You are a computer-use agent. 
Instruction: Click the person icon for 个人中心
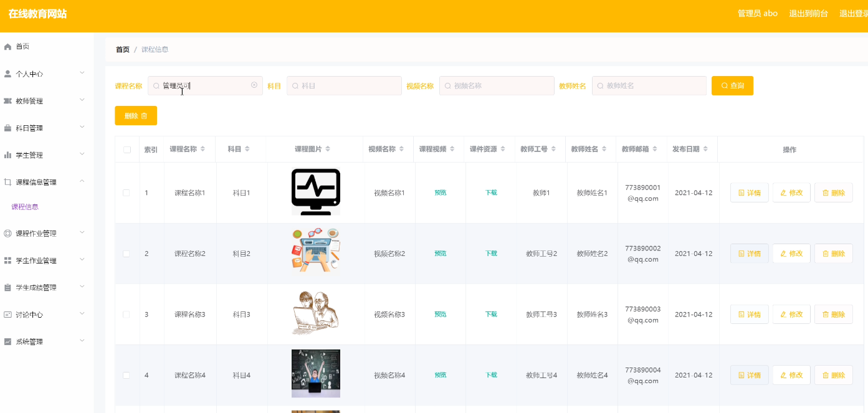[x=7, y=74]
